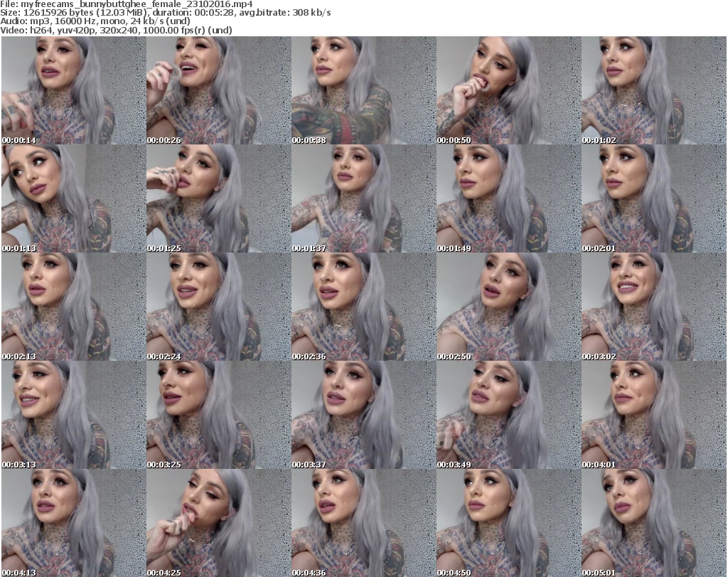Pick the thumbnail stamped 00:01:37
The height and width of the screenshot is (577, 728).
click(x=364, y=198)
